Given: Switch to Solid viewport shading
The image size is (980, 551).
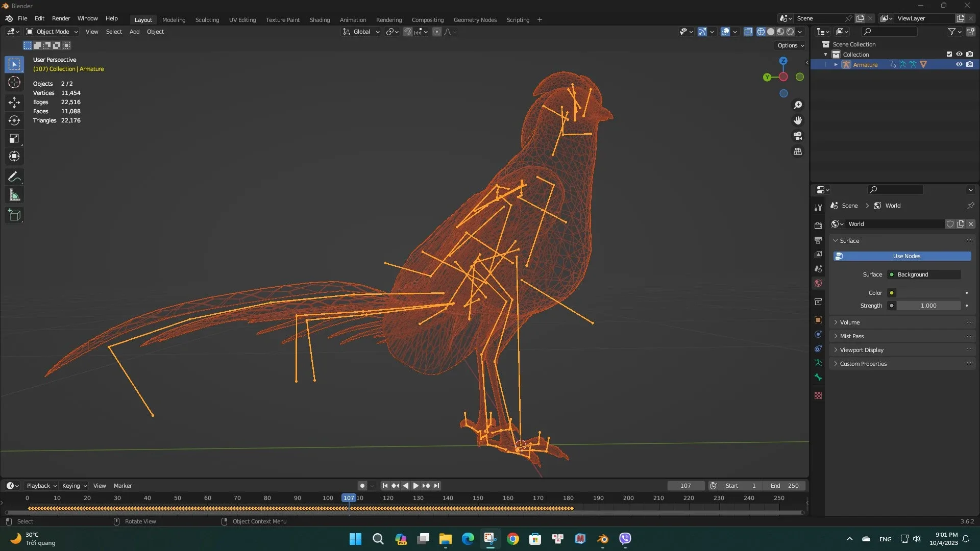Looking at the screenshot, I should pyautogui.click(x=770, y=32).
